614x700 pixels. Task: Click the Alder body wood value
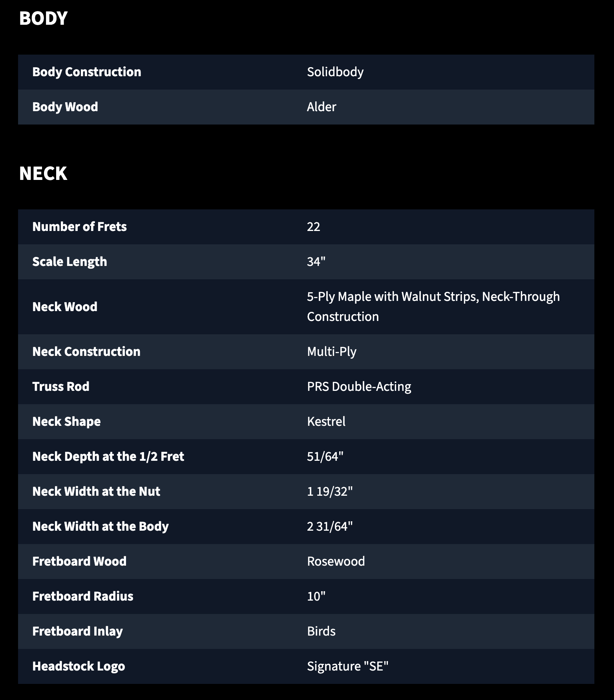click(x=322, y=107)
